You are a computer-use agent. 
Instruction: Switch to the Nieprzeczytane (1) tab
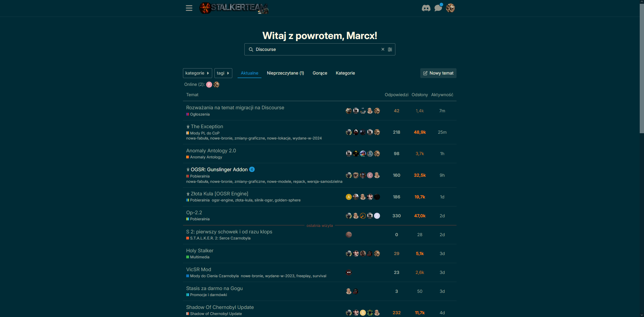click(285, 73)
